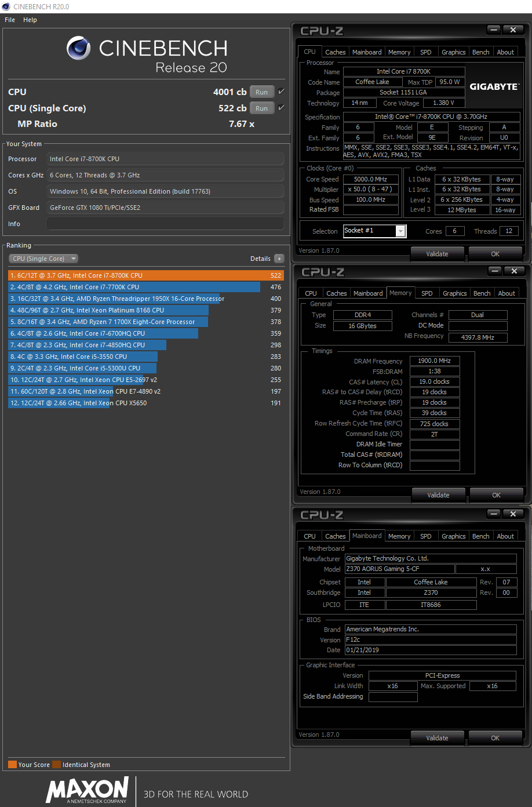This screenshot has height=807, width=532.
Task: Click the GIGABYTE logo in CPU-Z
Action: coord(494,86)
